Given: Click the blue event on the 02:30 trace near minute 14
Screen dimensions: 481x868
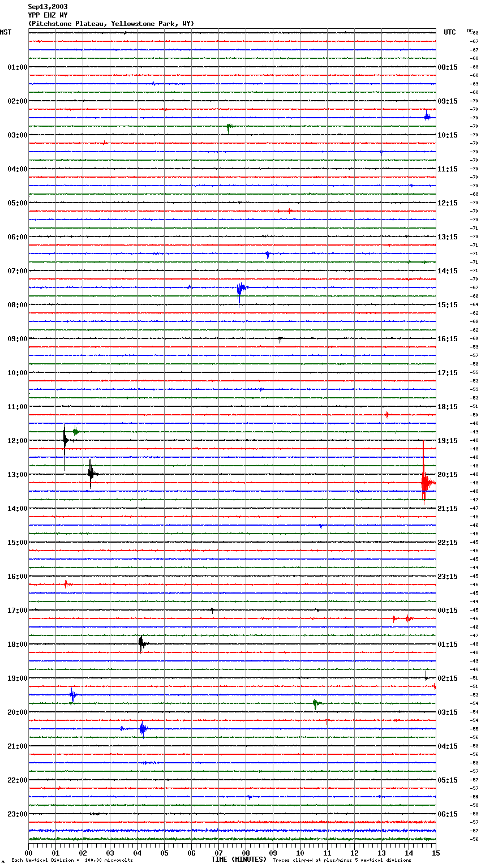Looking at the screenshot, I should pyautogui.click(x=427, y=117).
